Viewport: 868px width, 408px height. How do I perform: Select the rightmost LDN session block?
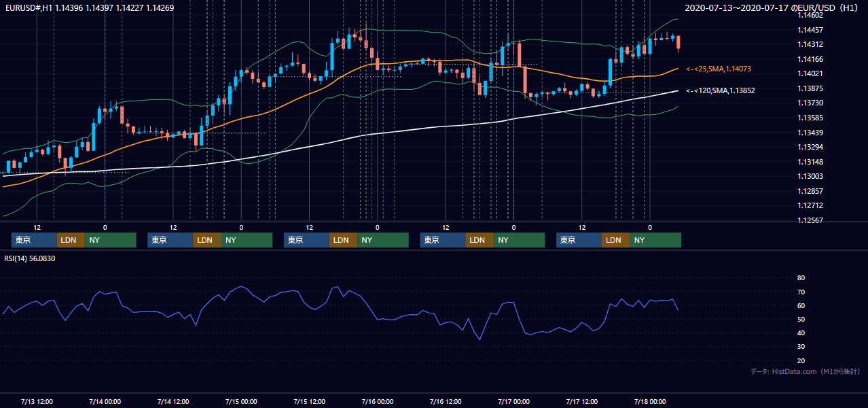click(x=615, y=240)
